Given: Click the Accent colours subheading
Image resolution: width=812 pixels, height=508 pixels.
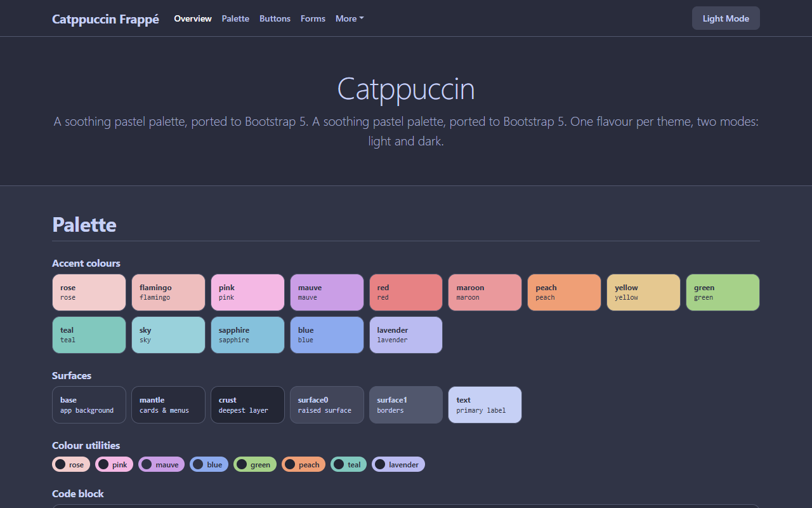Looking at the screenshot, I should tap(86, 264).
